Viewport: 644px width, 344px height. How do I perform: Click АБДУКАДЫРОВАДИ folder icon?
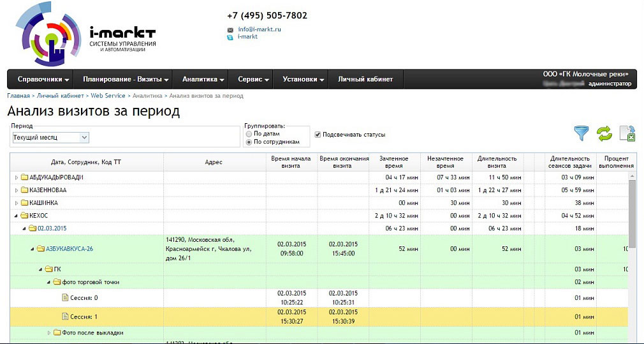[x=24, y=177]
